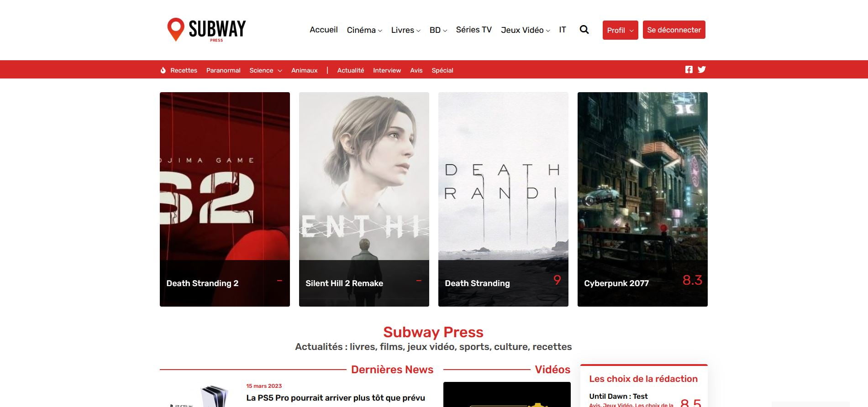Open the IT section
This screenshot has height=407, width=868.
pyautogui.click(x=563, y=30)
